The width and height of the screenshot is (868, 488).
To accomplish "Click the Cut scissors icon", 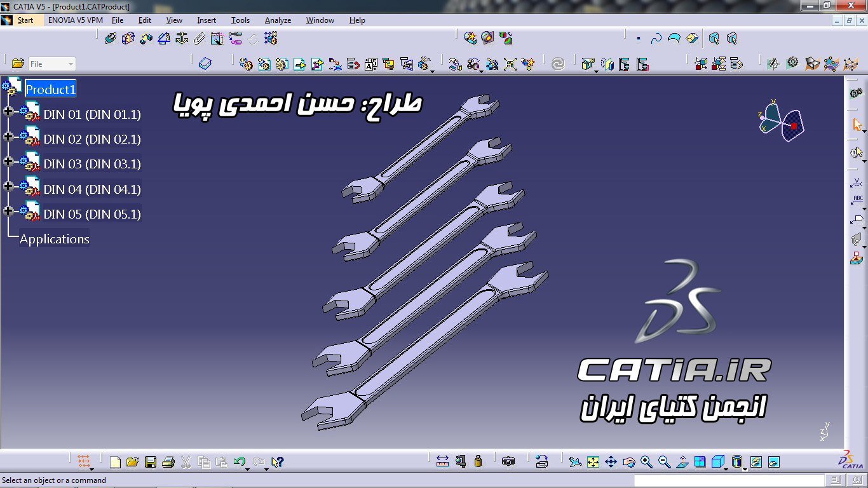I will (x=186, y=462).
